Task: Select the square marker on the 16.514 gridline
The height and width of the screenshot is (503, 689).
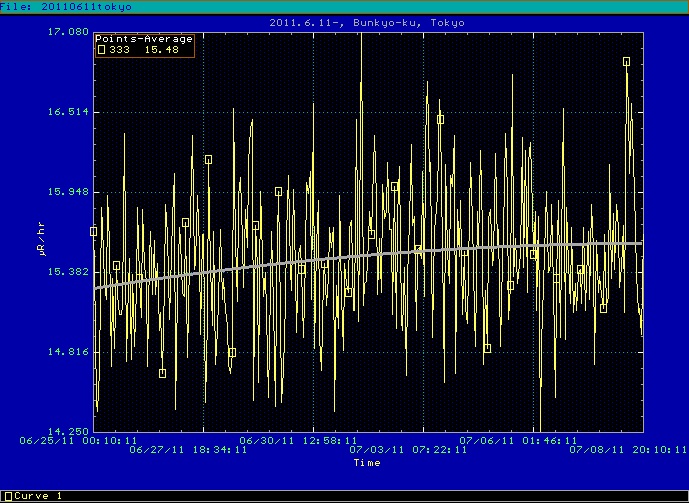Action: coord(440,119)
